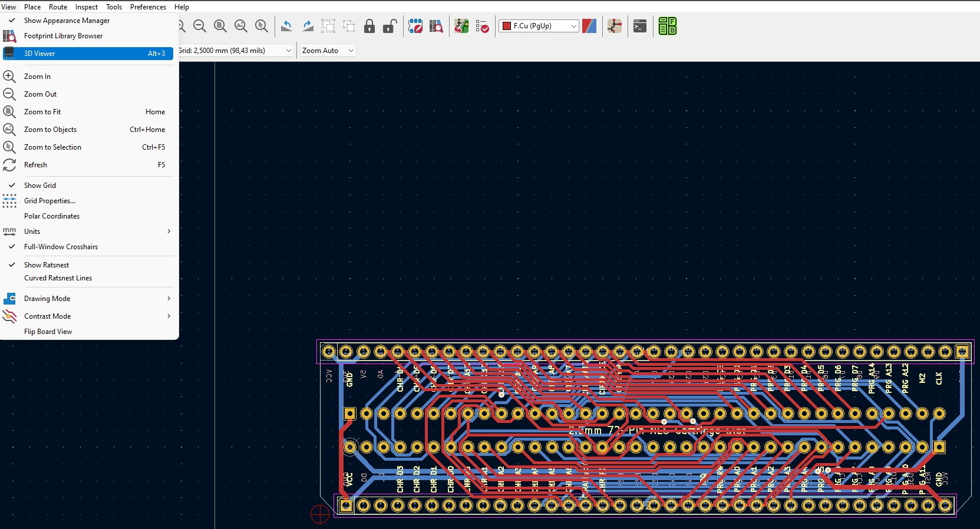This screenshot has width=980, height=529.
Task: Choose Zoom Out from View menu
Action: (x=88, y=94)
